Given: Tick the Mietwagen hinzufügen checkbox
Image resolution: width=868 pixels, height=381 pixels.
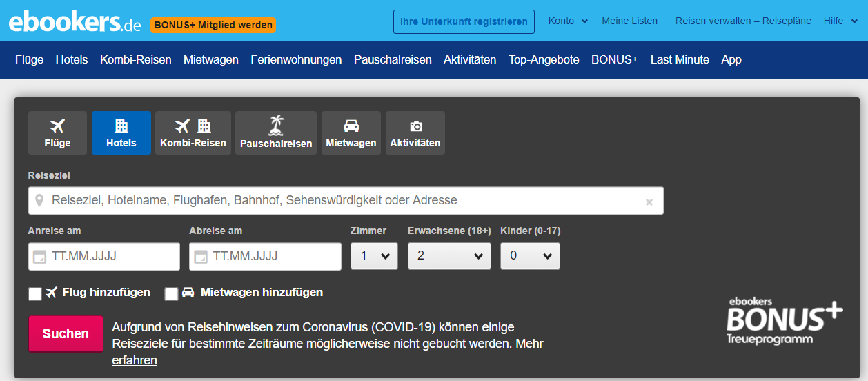Looking at the screenshot, I should [171, 294].
